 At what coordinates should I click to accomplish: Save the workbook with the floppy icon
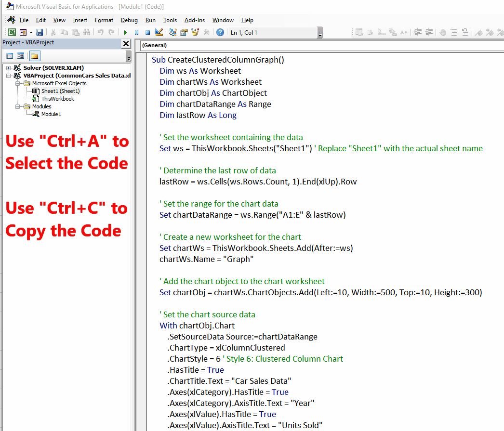point(39,32)
